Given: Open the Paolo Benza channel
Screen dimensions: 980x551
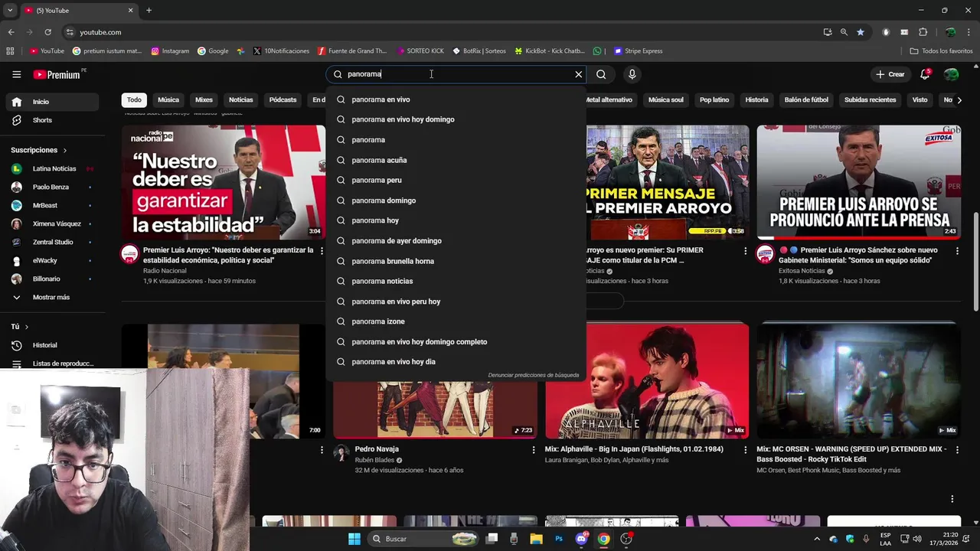Looking at the screenshot, I should click(x=52, y=187).
